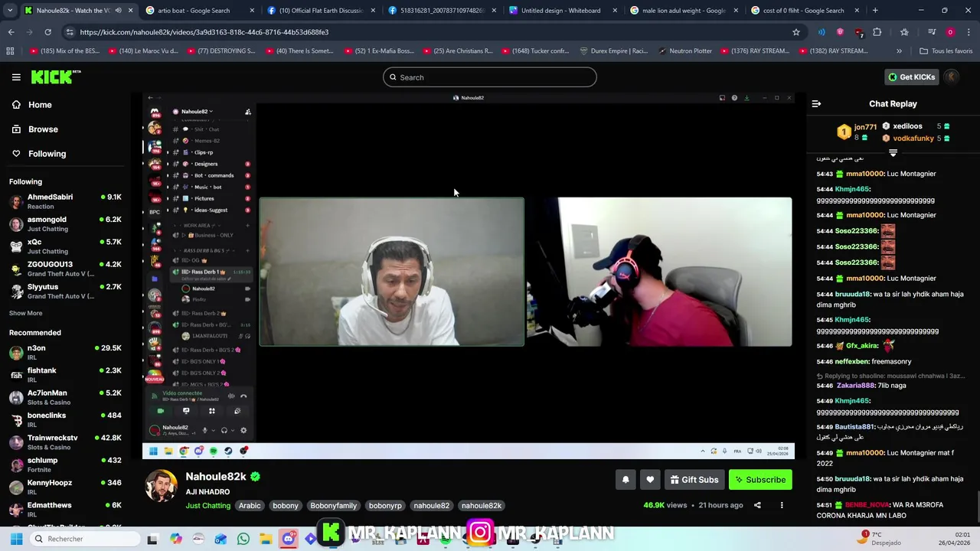This screenshot has height=551, width=980.
Task: Click the bobonyrp tag
Action: coord(385,506)
